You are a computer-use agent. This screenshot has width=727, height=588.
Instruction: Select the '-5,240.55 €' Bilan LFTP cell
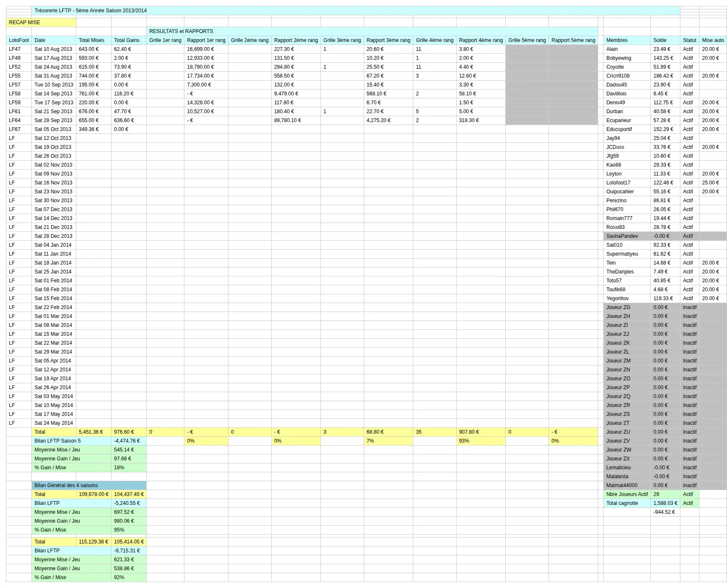[129, 503]
